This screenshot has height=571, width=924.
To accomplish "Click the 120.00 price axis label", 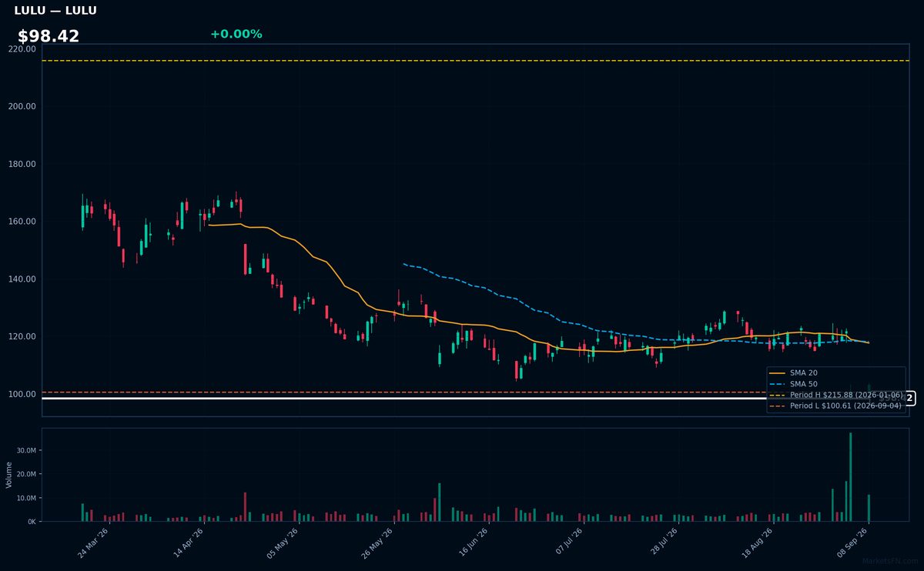I will [22, 336].
